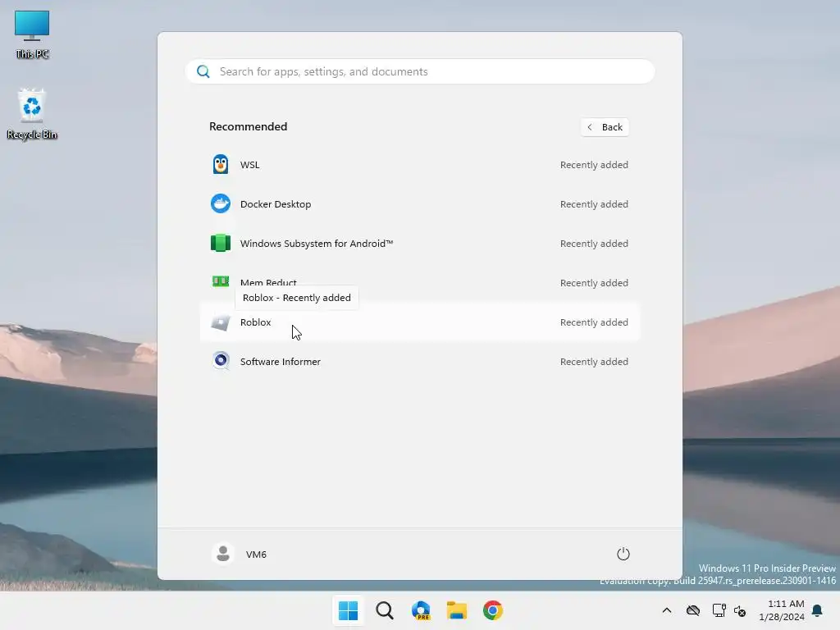Click the VM6 user avatar
This screenshot has width=840, height=630.
pyautogui.click(x=223, y=554)
